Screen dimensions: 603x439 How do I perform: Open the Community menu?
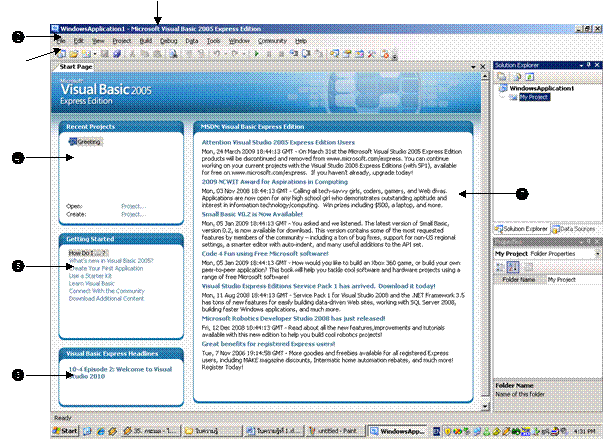pyautogui.click(x=272, y=41)
